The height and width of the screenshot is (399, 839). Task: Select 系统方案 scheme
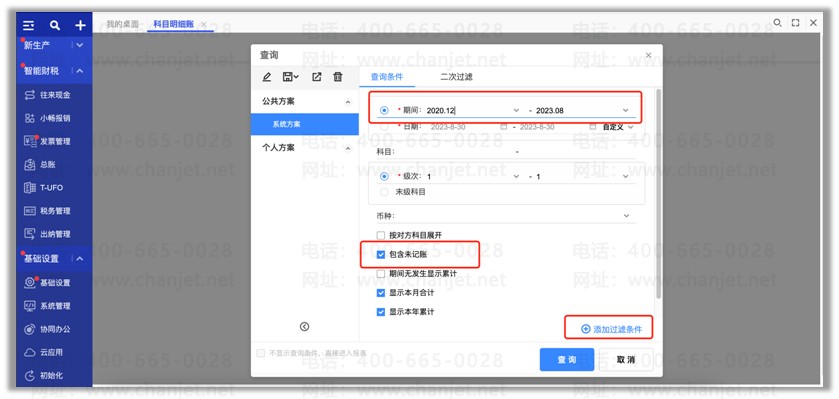coord(305,124)
